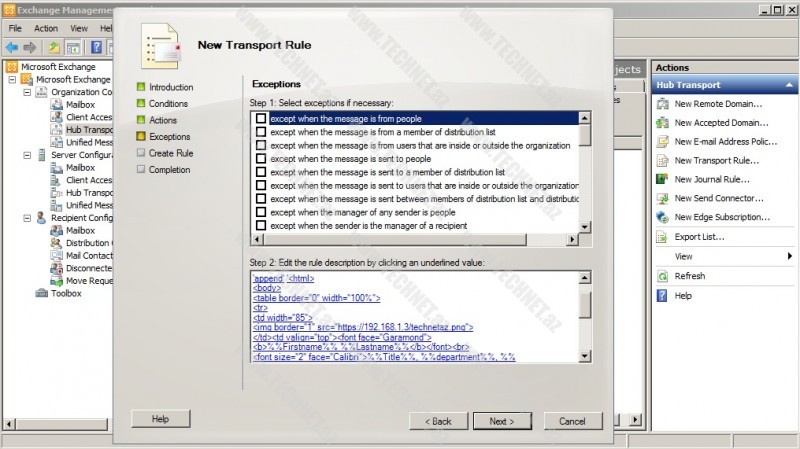This screenshot has width=800, height=449.
Task: Open the Toolbox tree node
Action: click(x=66, y=293)
